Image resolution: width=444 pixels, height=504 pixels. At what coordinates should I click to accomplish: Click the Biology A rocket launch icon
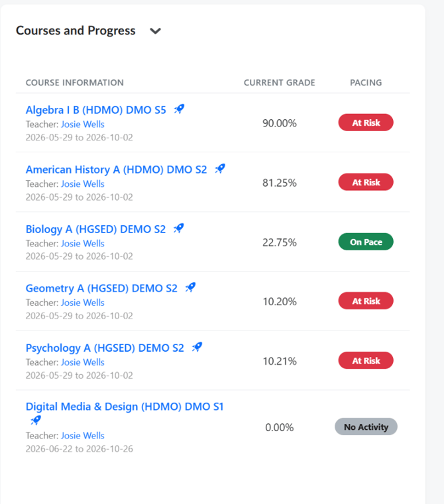[x=179, y=228]
